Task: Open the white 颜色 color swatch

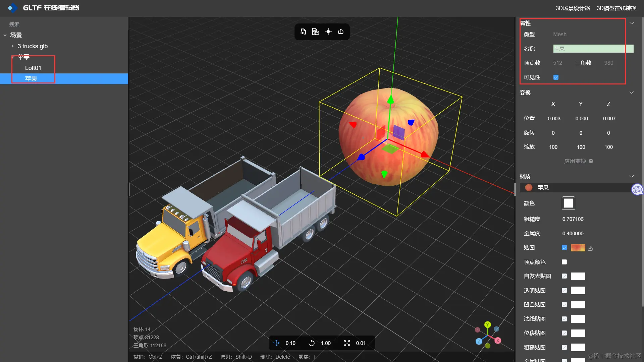Action: (568, 203)
